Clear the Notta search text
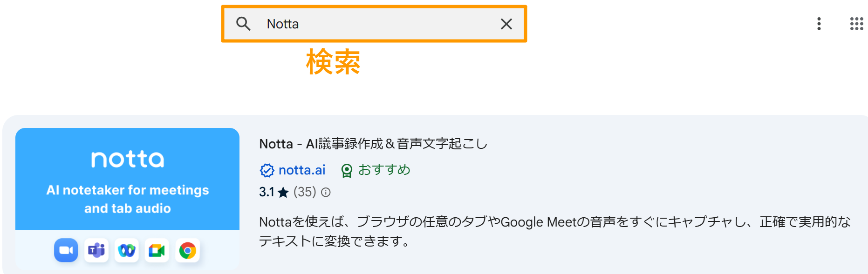The width and height of the screenshot is (868, 274). point(506,24)
